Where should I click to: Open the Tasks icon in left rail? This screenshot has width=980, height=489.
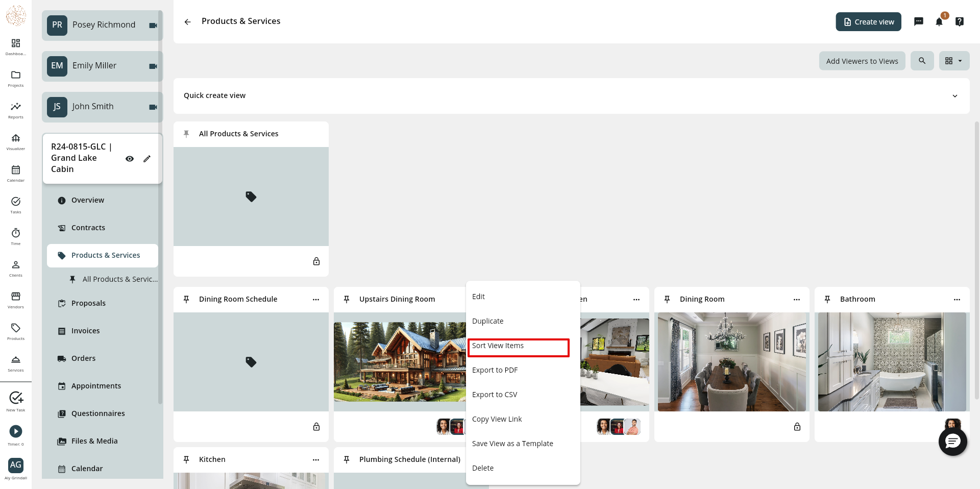point(16,202)
